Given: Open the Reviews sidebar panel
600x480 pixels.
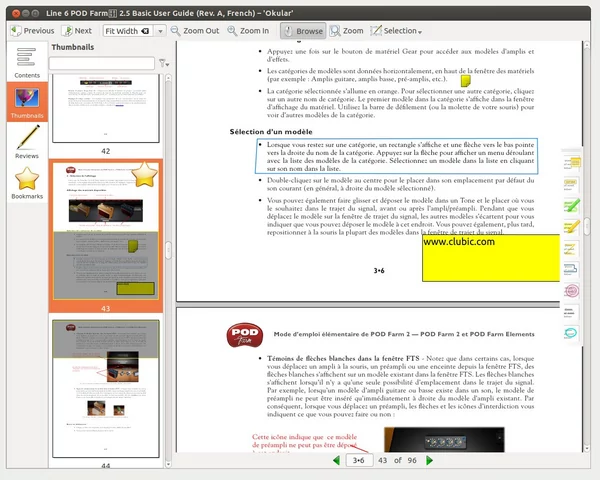Looking at the screenshot, I should [27, 142].
